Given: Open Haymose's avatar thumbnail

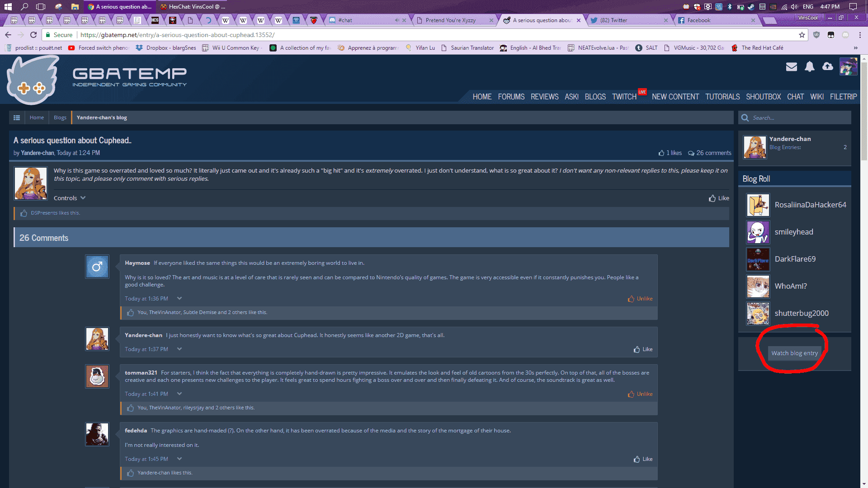Looking at the screenshot, I should click(x=97, y=267).
